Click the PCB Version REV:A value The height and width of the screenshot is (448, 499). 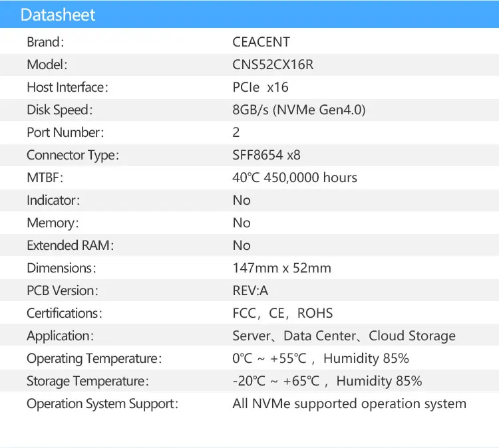(x=250, y=290)
